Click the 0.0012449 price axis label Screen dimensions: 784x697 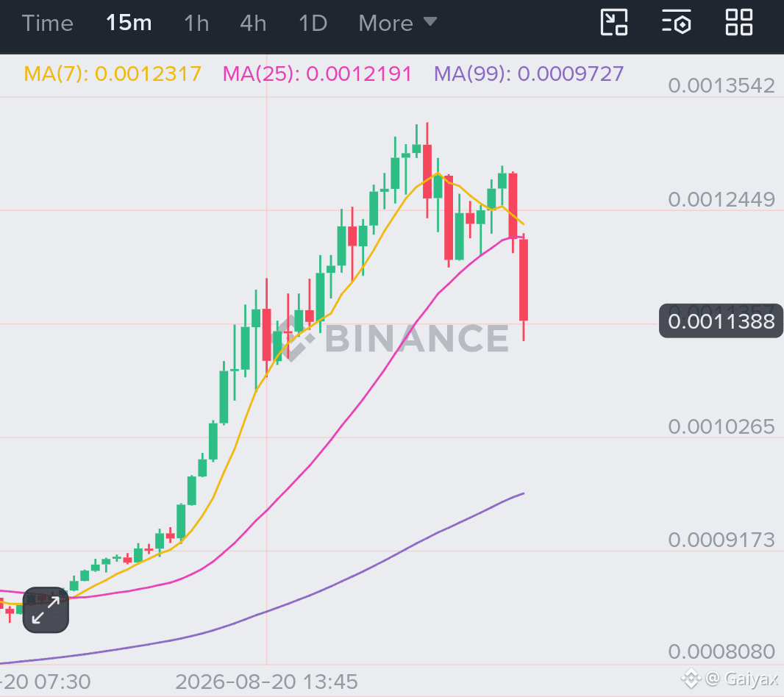[721, 199]
